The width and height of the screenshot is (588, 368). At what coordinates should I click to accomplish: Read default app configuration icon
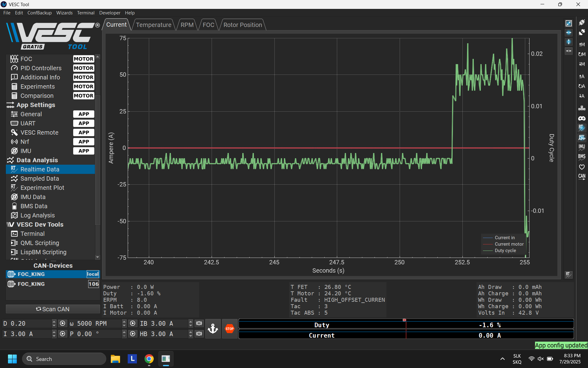click(582, 86)
